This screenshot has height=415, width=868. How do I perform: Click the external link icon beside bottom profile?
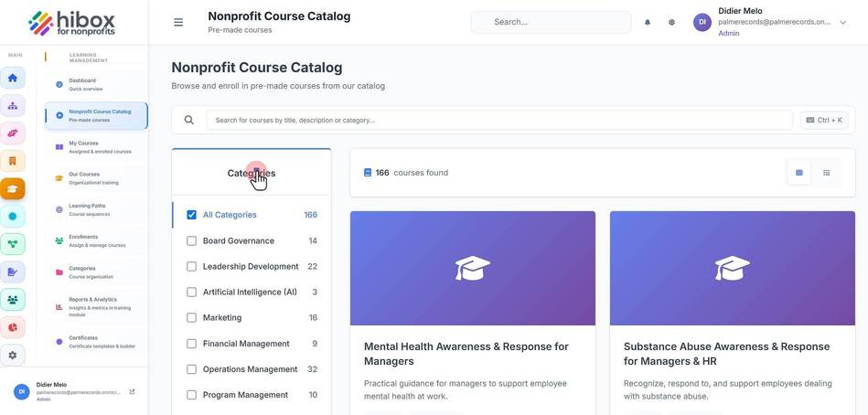[x=132, y=392]
